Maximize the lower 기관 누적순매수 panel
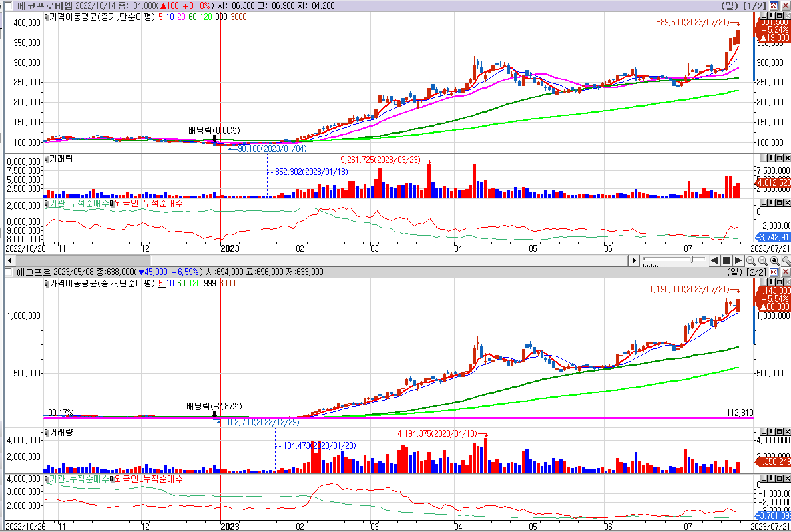791x532 pixels. pos(778,479)
